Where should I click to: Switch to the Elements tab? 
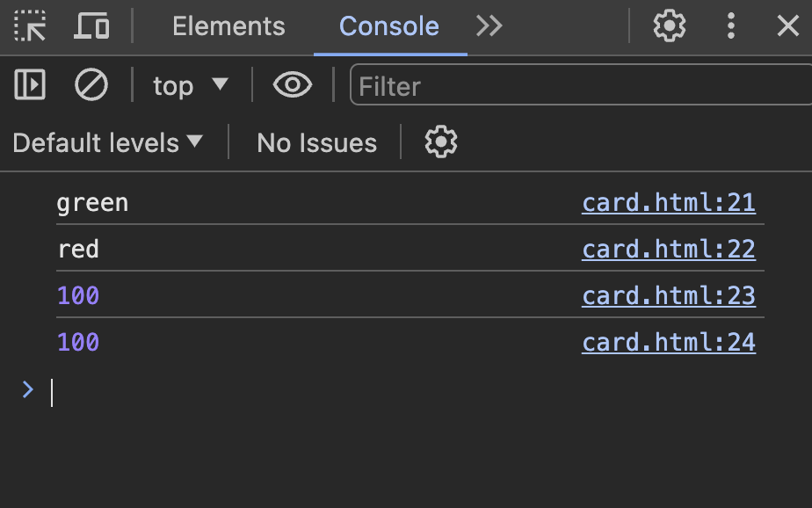point(228,26)
